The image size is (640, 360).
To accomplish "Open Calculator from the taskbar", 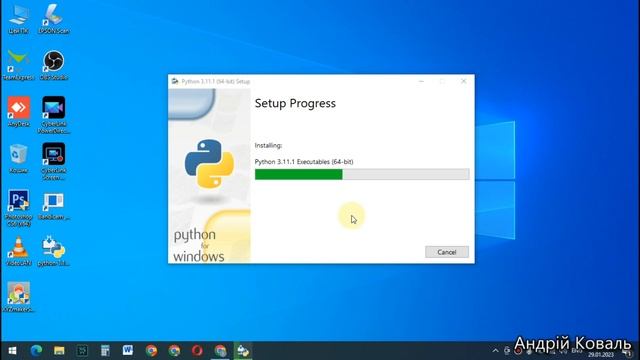I will pos(105,351).
